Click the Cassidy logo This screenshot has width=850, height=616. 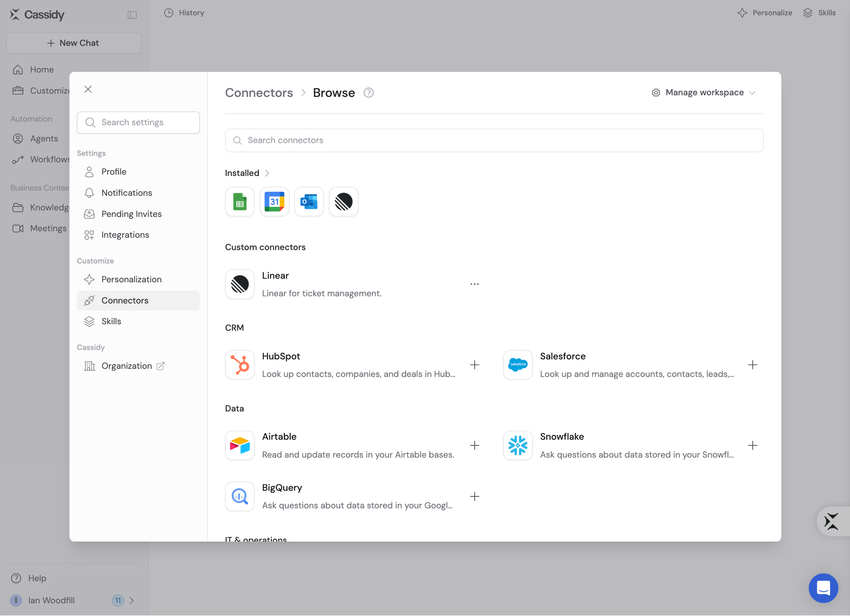click(x=37, y=15)
